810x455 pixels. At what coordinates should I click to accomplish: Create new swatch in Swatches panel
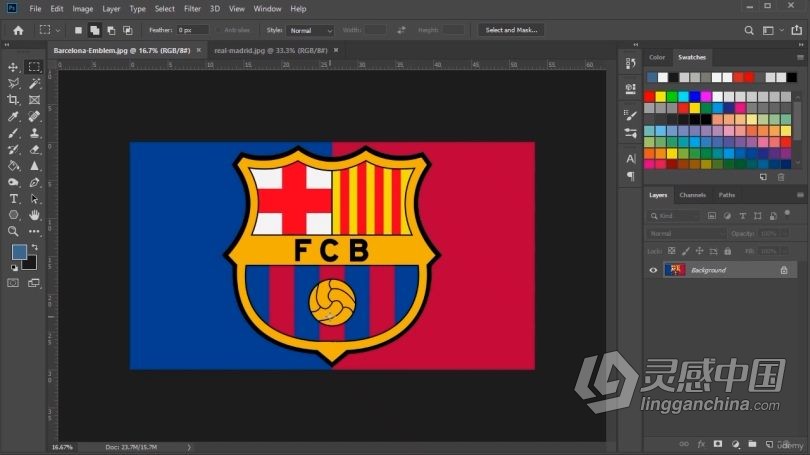(x=763, y=177)
